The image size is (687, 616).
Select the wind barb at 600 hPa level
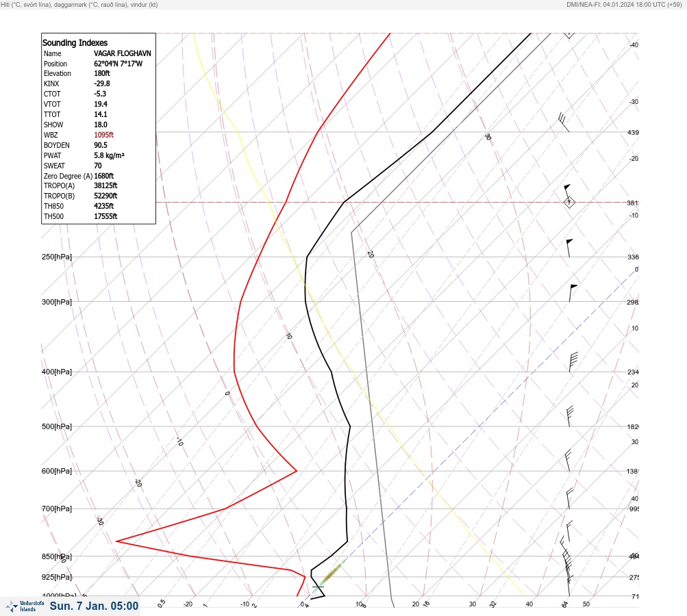pyautogui.click(x=568, y=461)
